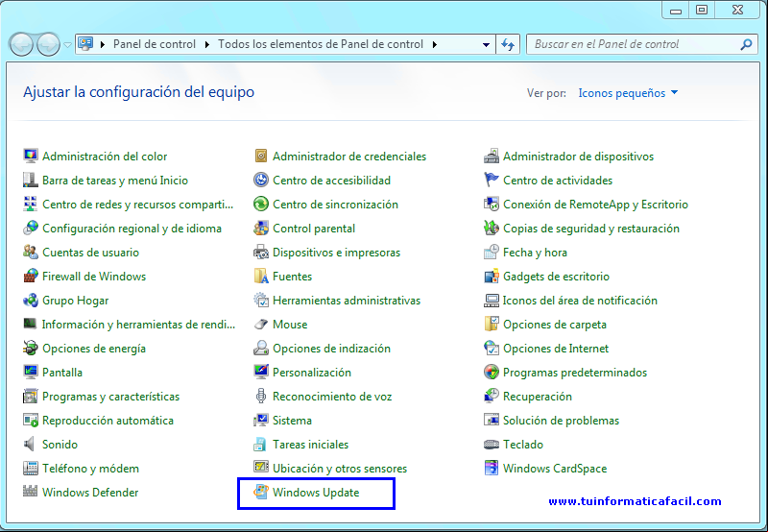Open the Windows Update icon
The height and width of the screenshot is (532, 768).
pos(261,492)
